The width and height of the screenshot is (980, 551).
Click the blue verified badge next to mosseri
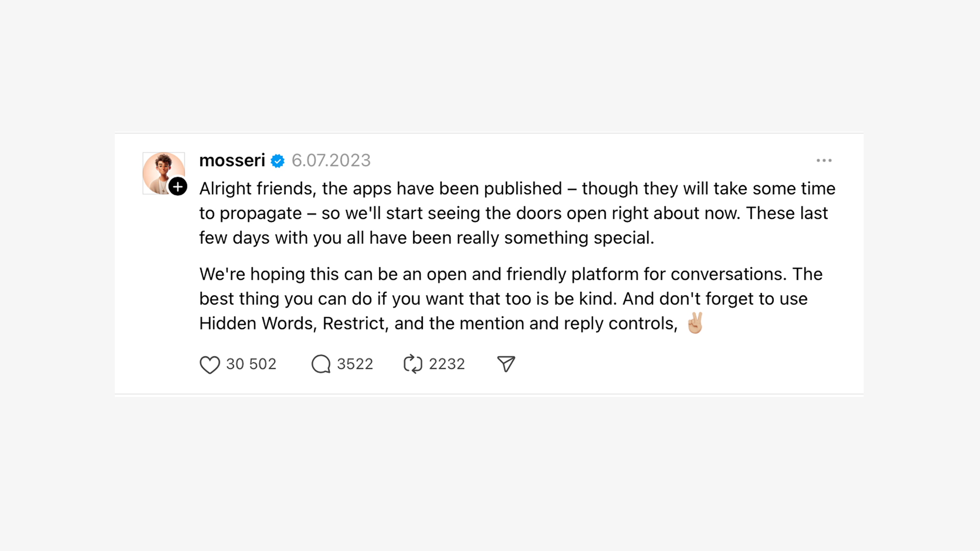278,161
